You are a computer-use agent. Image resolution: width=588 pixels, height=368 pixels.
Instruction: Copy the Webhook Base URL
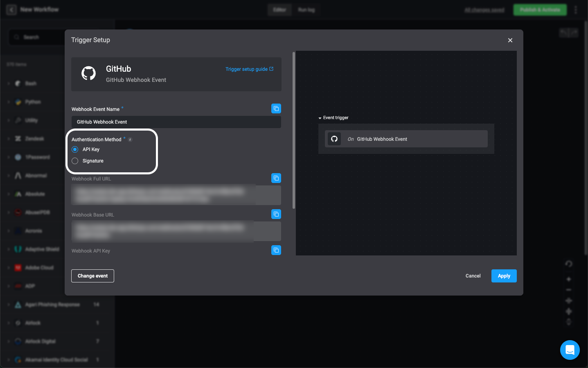276,214
